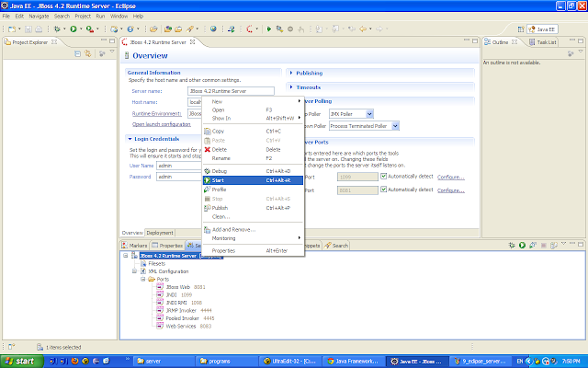
Task: Click the Open Perspective icon
Action: tap(521, 29)
